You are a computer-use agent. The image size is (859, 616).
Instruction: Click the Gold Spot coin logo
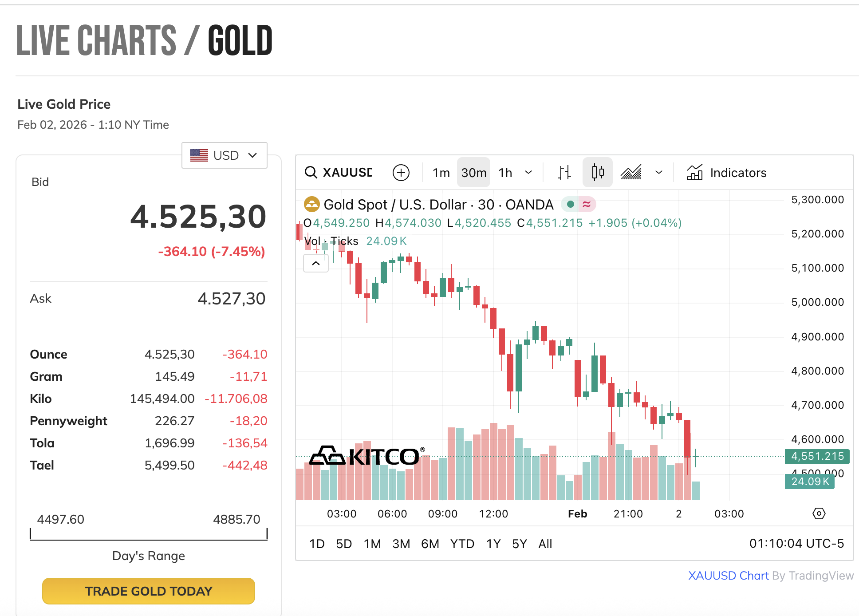click(312, 204)
